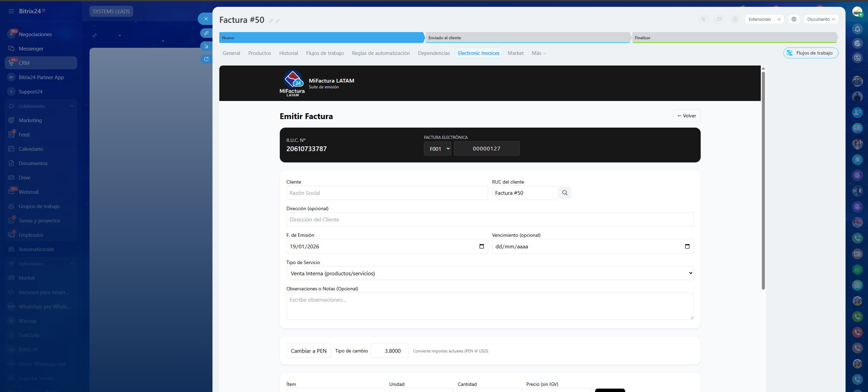Click the Razón Social client field
Screen dimensions: 868x392
pos(387,193)
